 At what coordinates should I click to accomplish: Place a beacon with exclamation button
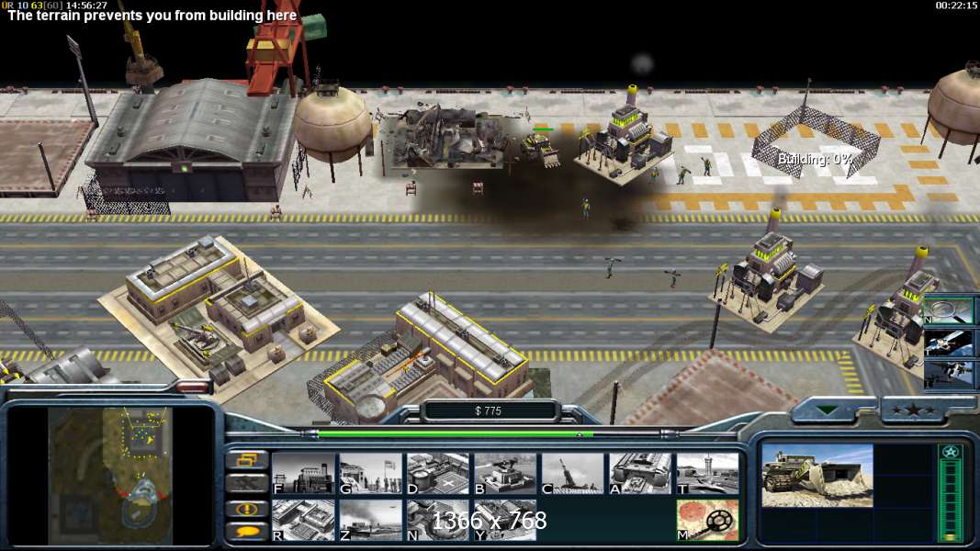[x=247, y=509]
